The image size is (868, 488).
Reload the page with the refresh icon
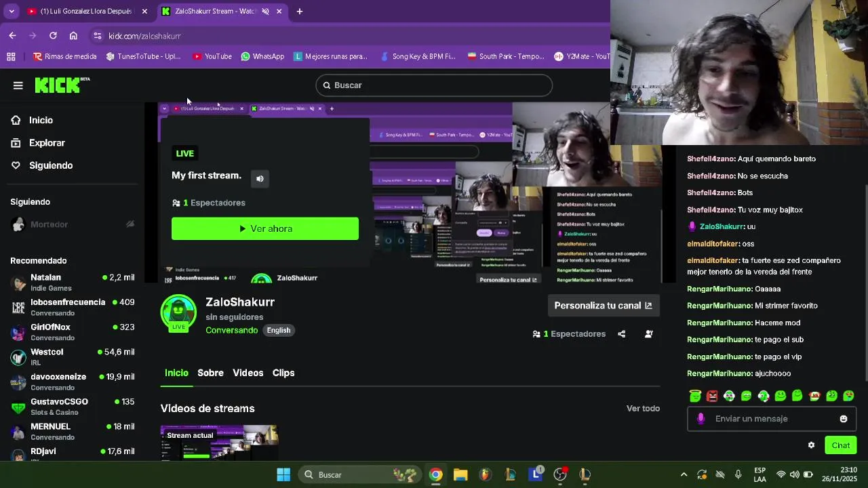[53, 35]
